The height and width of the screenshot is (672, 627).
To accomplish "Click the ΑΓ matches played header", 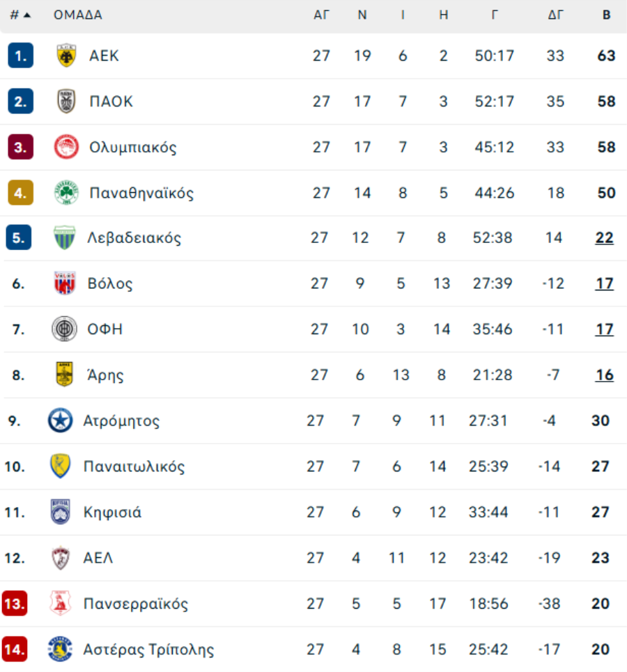I will pos(321,15).
